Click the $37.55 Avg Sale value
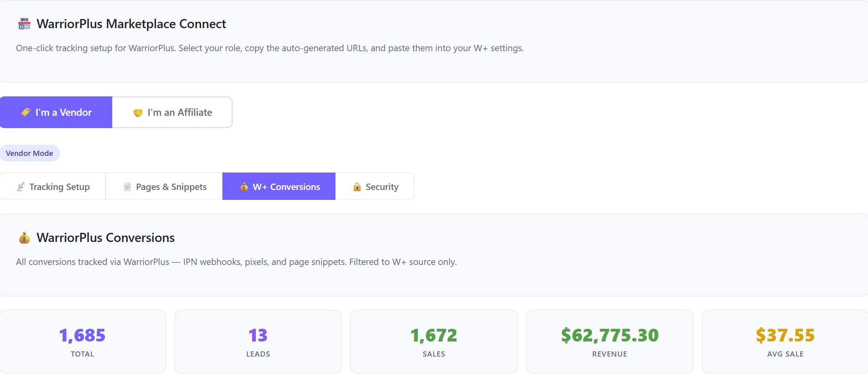This screenshot has width=868, height=376. [785, 336]
